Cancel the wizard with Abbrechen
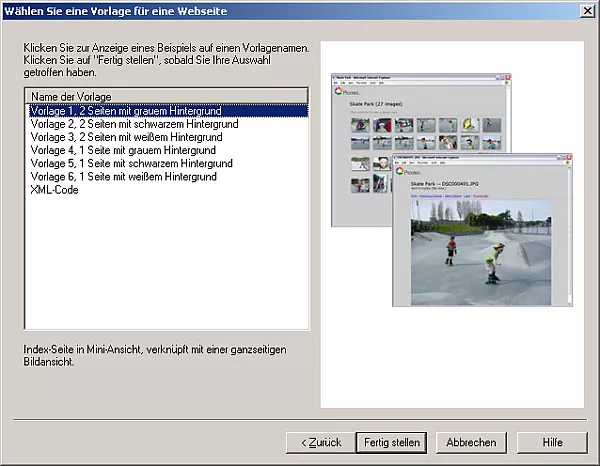This screenshot has width=600, height=466. [471, 442]
